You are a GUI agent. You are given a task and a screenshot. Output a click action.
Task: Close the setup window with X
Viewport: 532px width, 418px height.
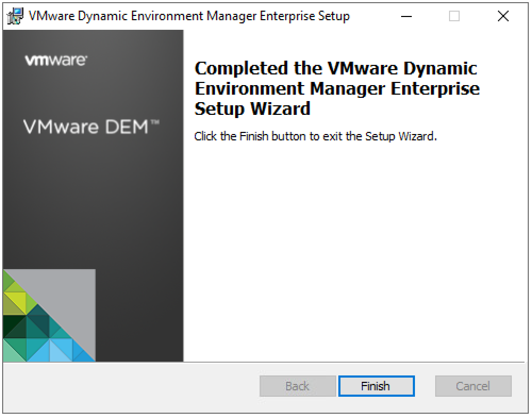(503, 16)
